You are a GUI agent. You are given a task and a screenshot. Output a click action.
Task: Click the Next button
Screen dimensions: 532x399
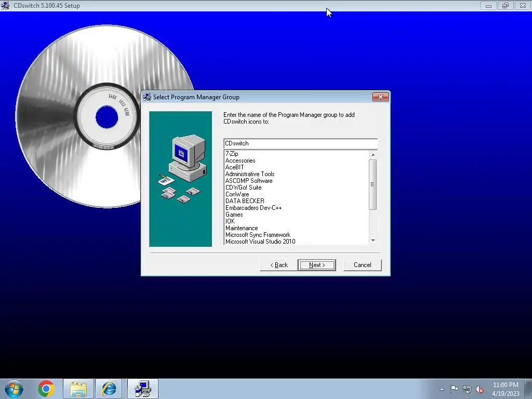[x=317, y=265]
